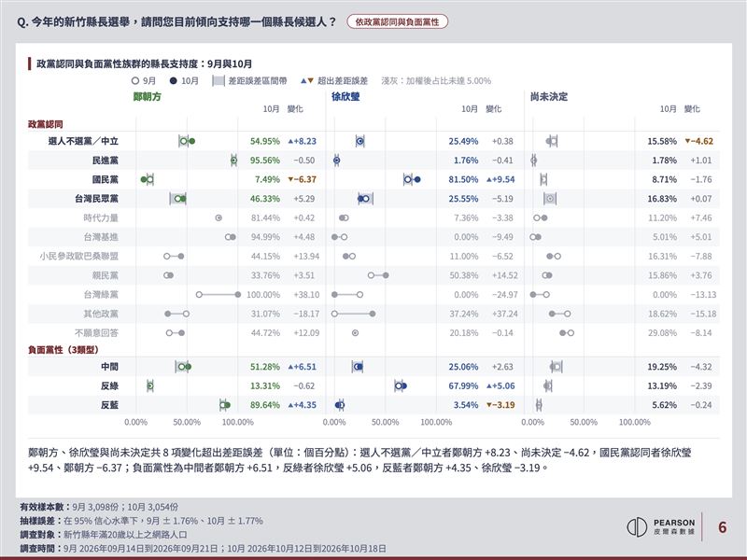Click the 差距誤差區間帶 legend bar icon
Image resolution: width=747 pixels, height=560 pixels.
[x=218, y=81]
